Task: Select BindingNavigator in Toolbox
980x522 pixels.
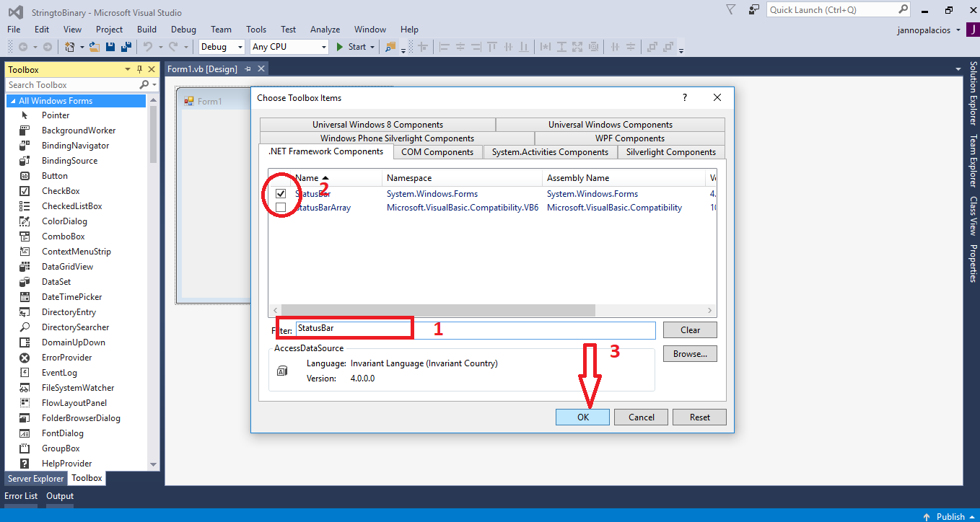Action: 76,146
